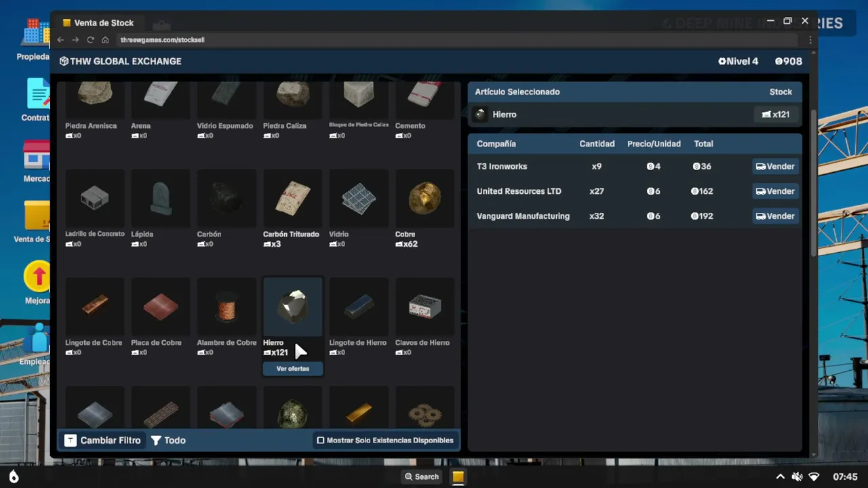This screenshot has width=868, height=488.
Task: Expand the system tray chevron
Action: pos(781,476)
